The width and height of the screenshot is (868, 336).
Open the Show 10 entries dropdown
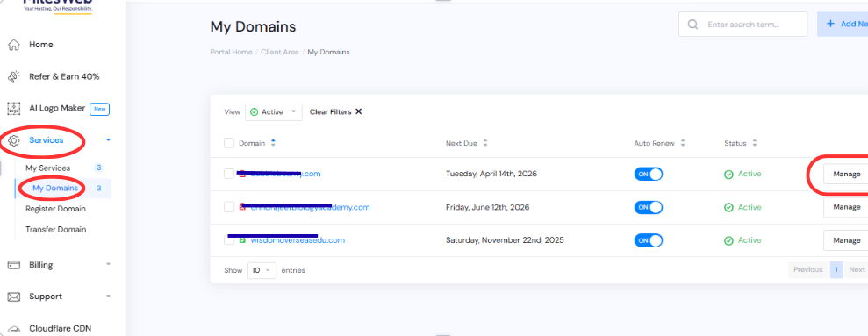coord(262,270)
